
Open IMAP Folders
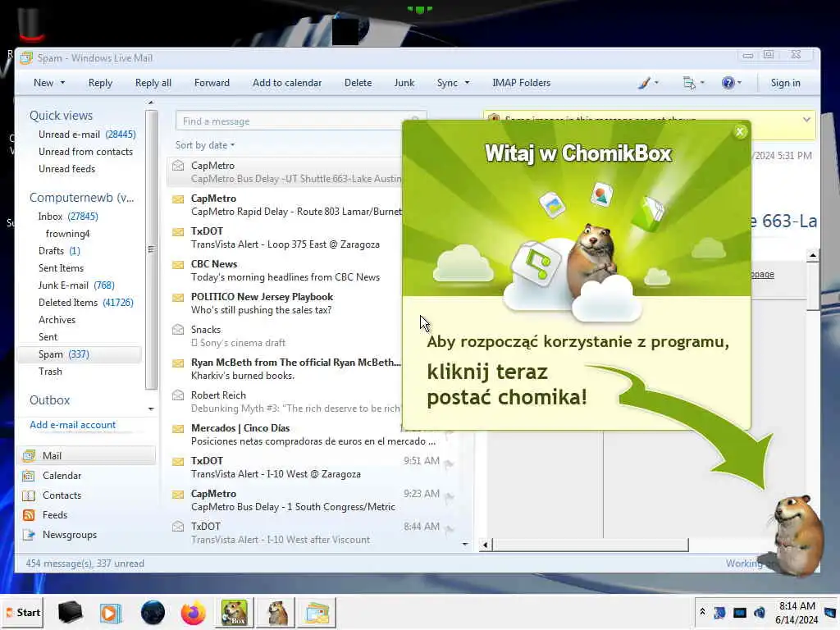tap(521, 83)
